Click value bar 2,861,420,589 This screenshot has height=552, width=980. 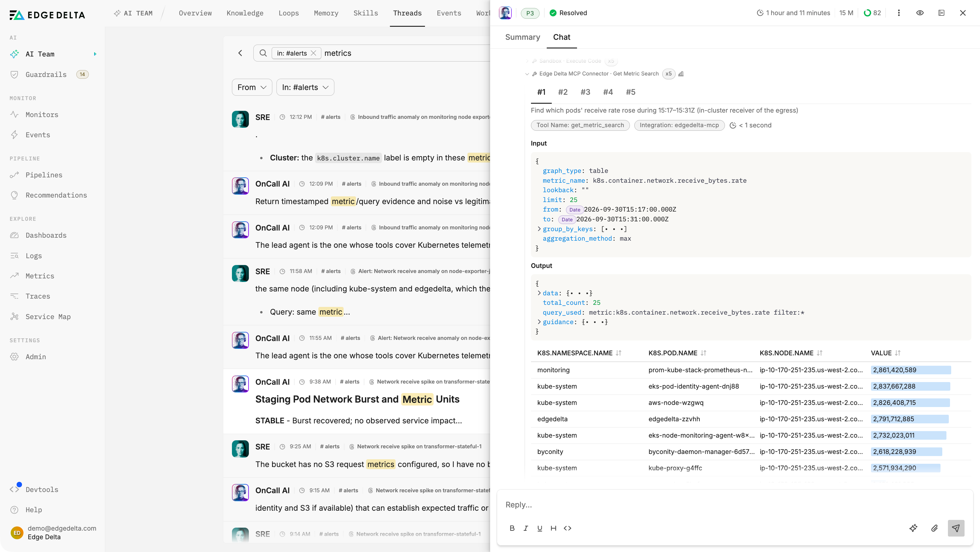tap(911, 370)
